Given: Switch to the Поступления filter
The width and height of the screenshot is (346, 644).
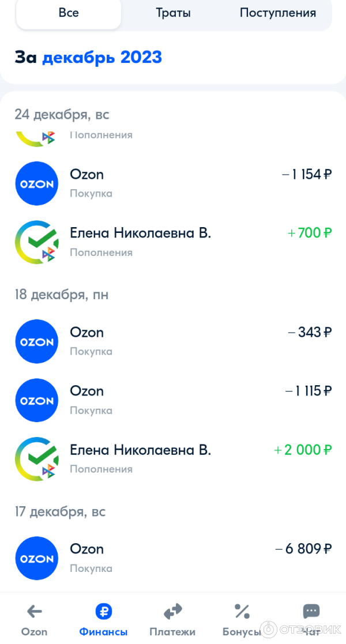Looking at the screenshot, I should click(278, 13).
